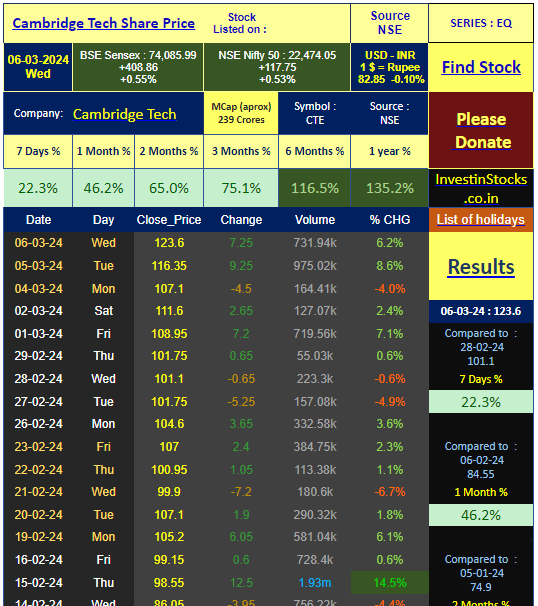Open the Cambridge Tech Share Price link
The width and height of the screenshot is (538, 606).
pos(104,23)
